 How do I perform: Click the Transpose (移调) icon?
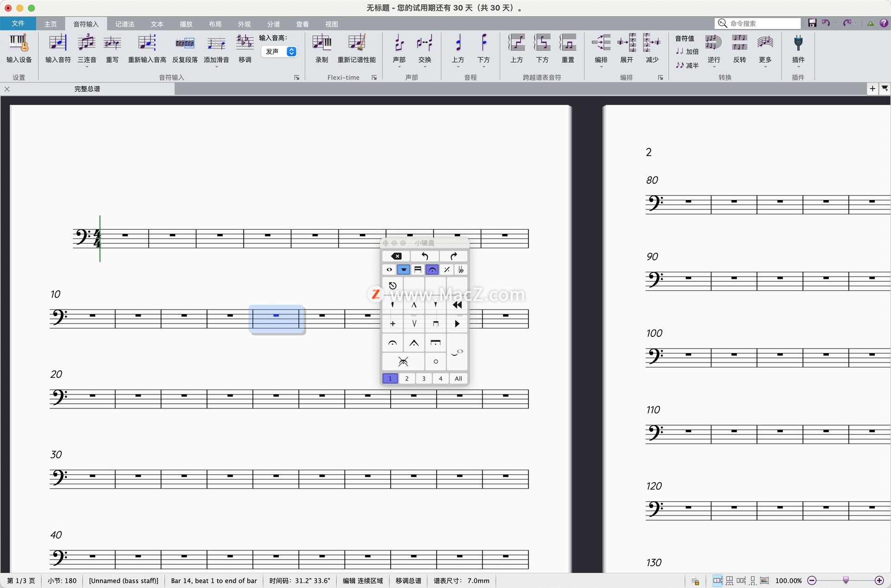[x=245, y=48]
